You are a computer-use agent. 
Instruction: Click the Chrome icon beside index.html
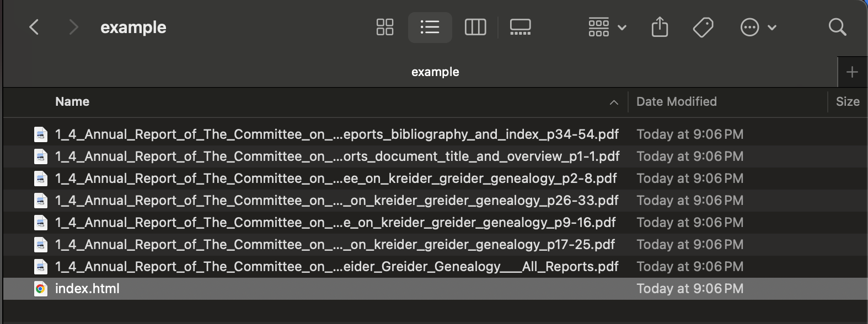click(40, 289)
